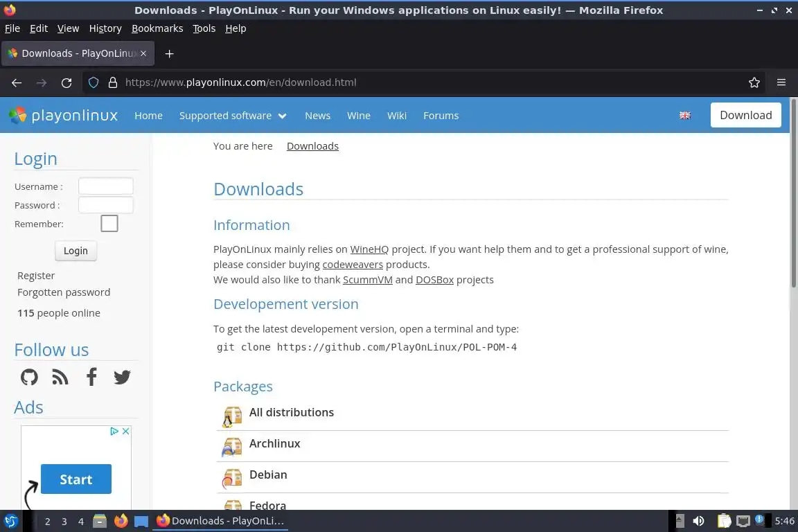Open the Wiki navigation link
798x532 pixels.
397,116
